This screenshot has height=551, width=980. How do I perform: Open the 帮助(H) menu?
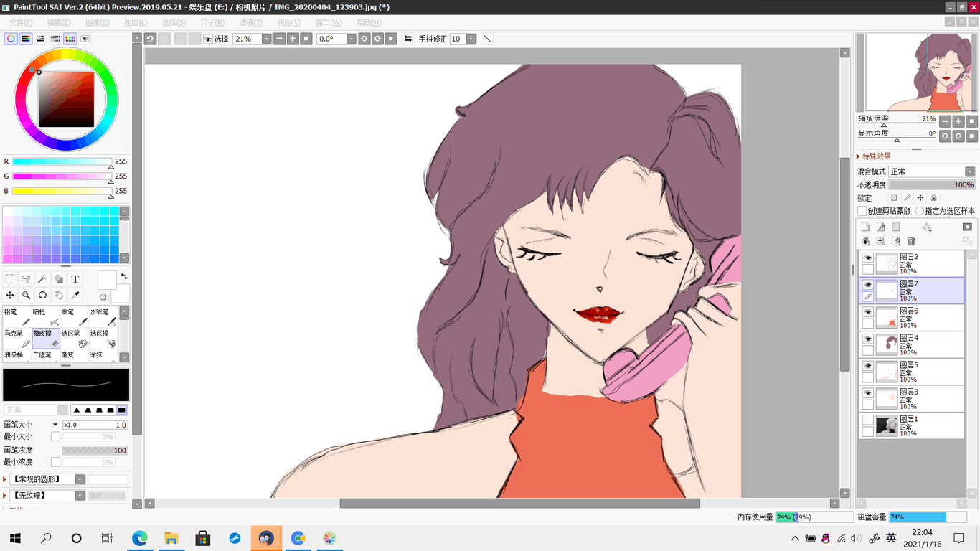(369, 23)
